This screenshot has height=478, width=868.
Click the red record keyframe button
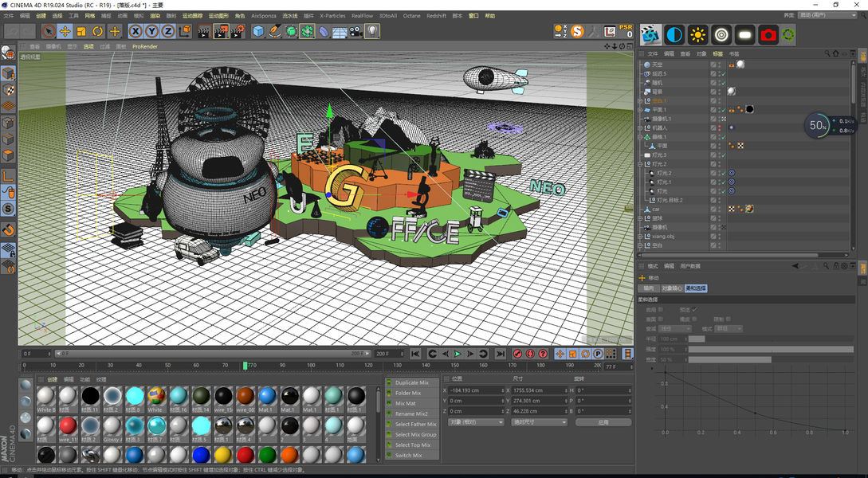pyautogui.click(x=517, y=354)
